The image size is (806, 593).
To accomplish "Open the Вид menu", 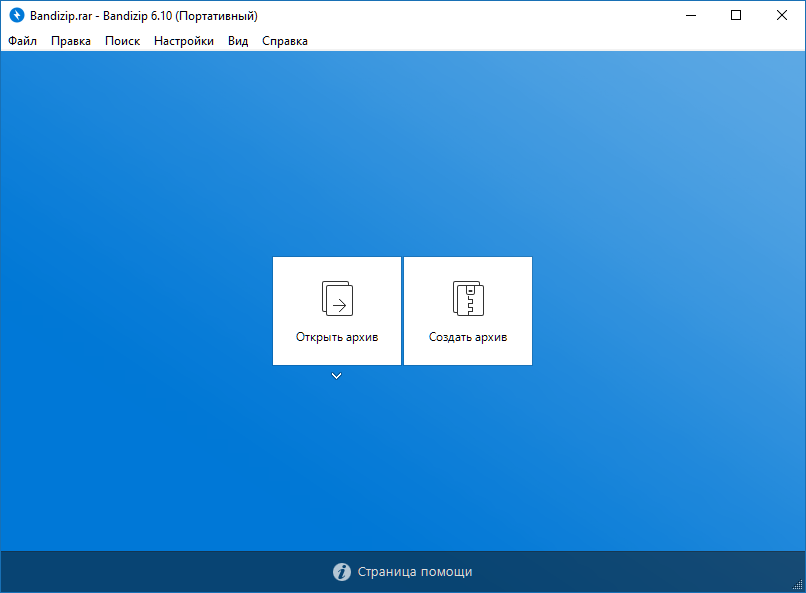I will tap(238, 41).
